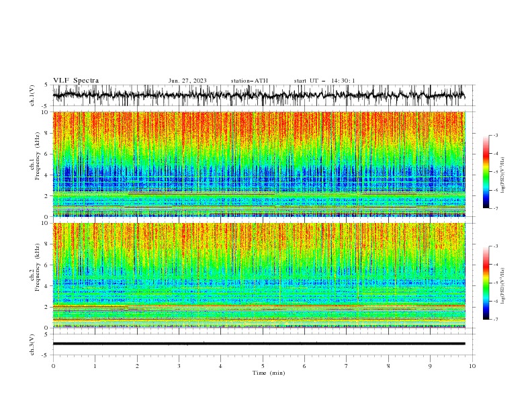Click the ch.1 spectrogram color bar

pyautogui.click(x=486, y=172)
